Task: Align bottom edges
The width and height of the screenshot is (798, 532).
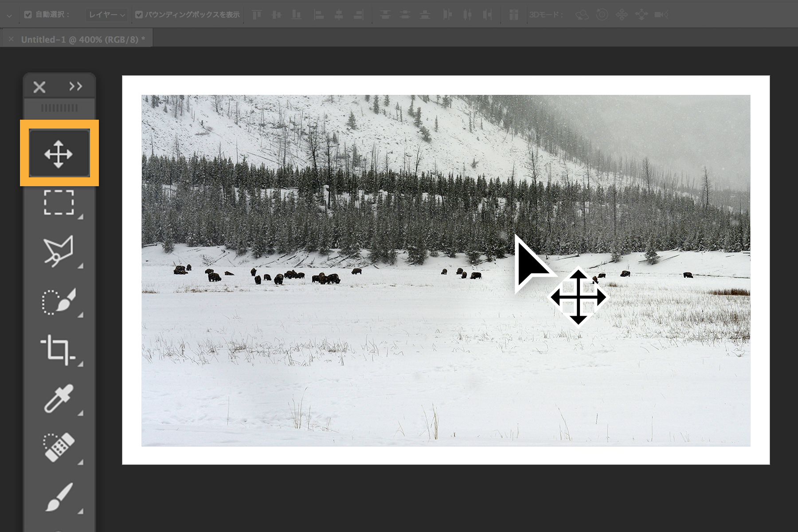Action: coord(296,15)
